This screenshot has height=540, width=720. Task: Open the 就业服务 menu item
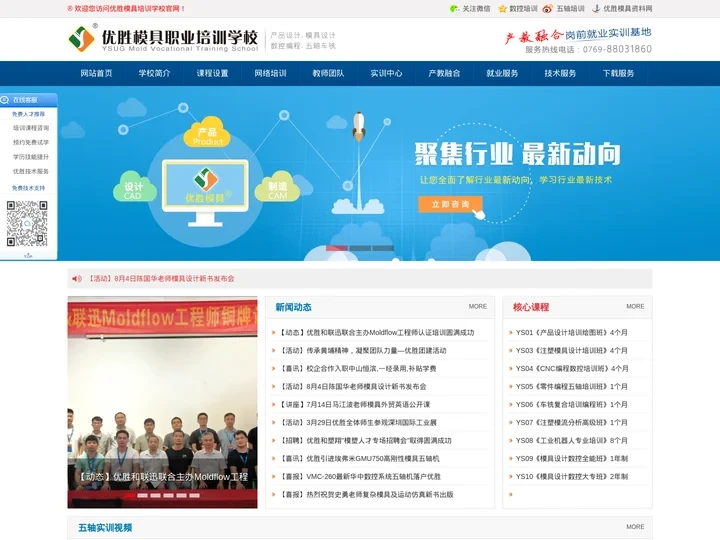[x=502, y=73]
